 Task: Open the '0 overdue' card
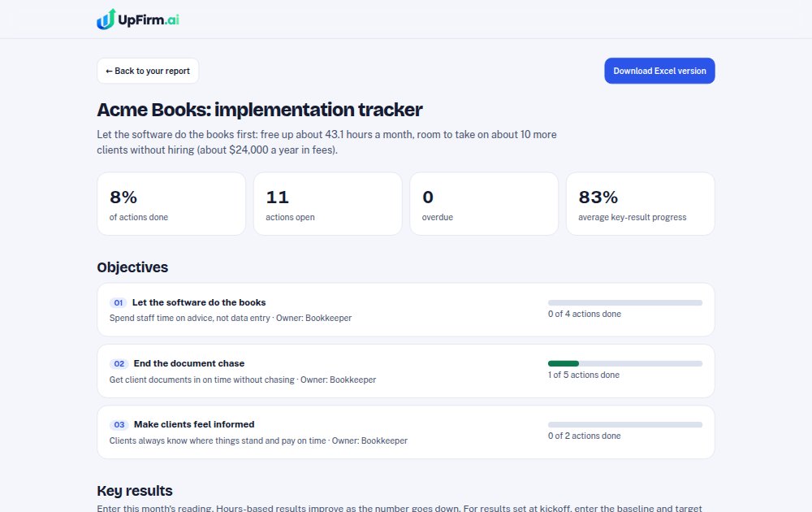tap(484, 204)
